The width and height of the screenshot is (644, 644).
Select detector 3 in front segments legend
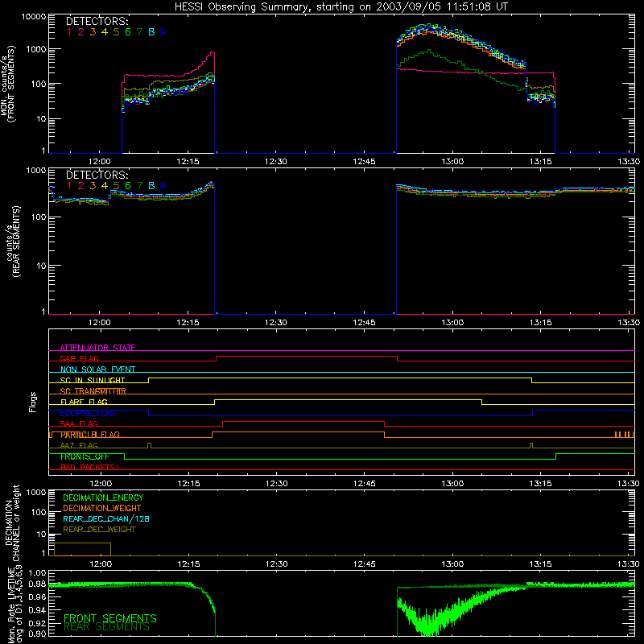(x=93, y=32)
